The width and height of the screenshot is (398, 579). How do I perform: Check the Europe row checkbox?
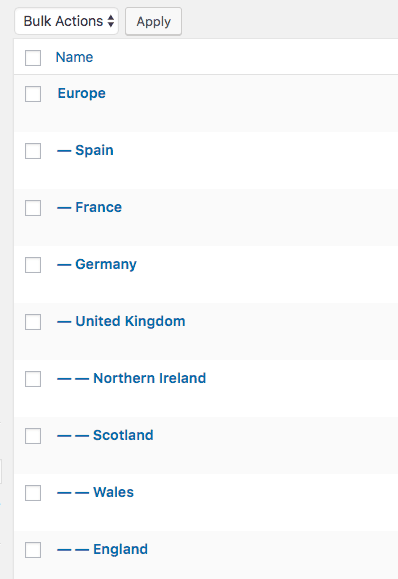coord(33,94)
